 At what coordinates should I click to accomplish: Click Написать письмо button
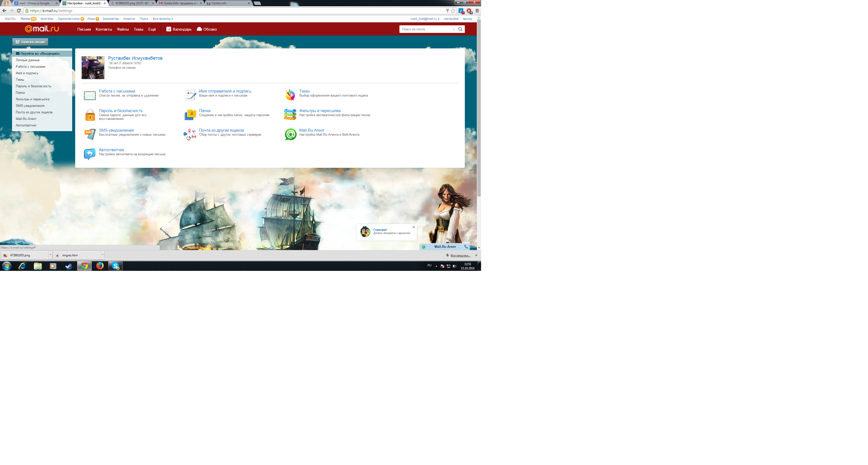[x=30, y=42]
